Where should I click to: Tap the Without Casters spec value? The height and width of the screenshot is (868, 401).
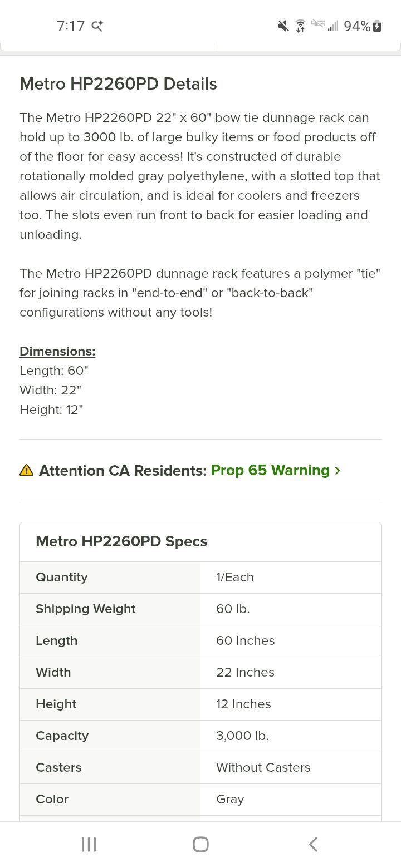coord(263,767)
